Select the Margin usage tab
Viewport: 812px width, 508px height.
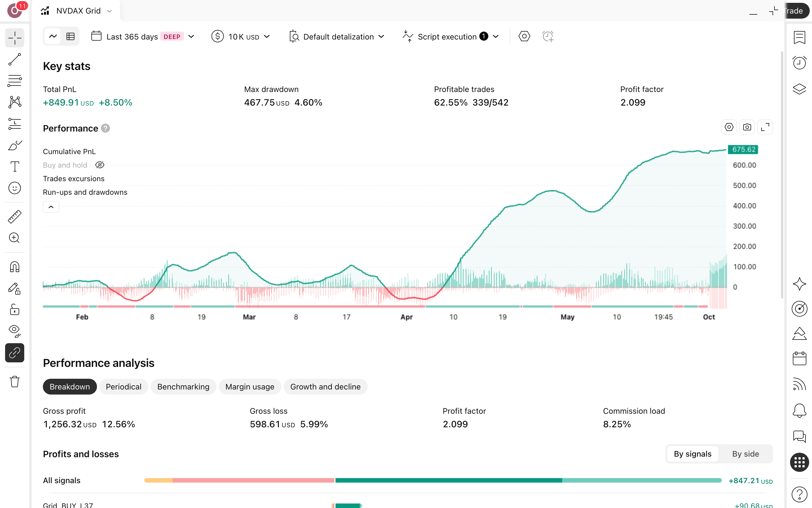[250, 387]
